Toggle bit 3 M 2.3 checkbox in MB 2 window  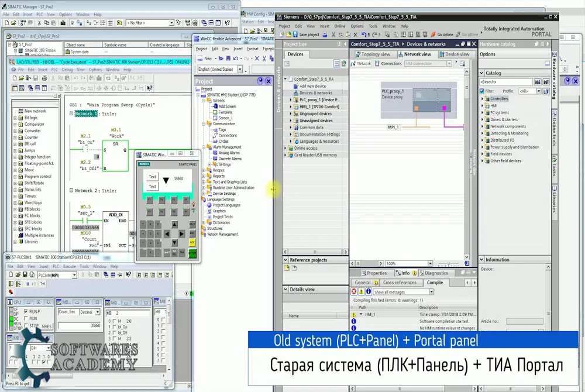(115, 339)
